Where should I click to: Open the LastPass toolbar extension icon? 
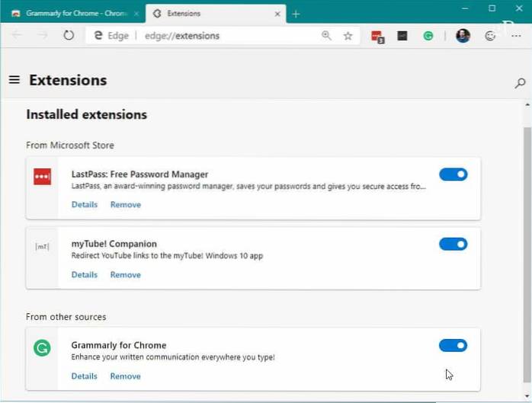(x=377, y=36)
